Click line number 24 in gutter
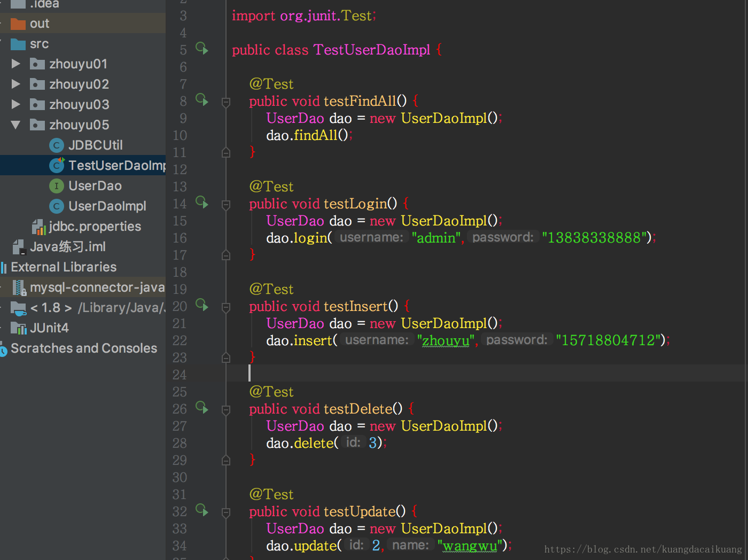The width and height of the screenshot is (748, 560). 180,375
